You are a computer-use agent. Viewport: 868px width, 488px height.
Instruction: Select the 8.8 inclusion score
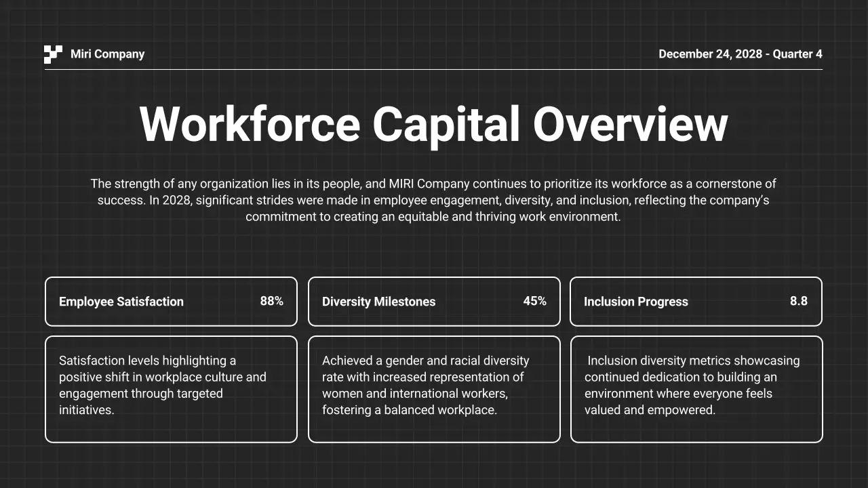(x=798, y=300)
